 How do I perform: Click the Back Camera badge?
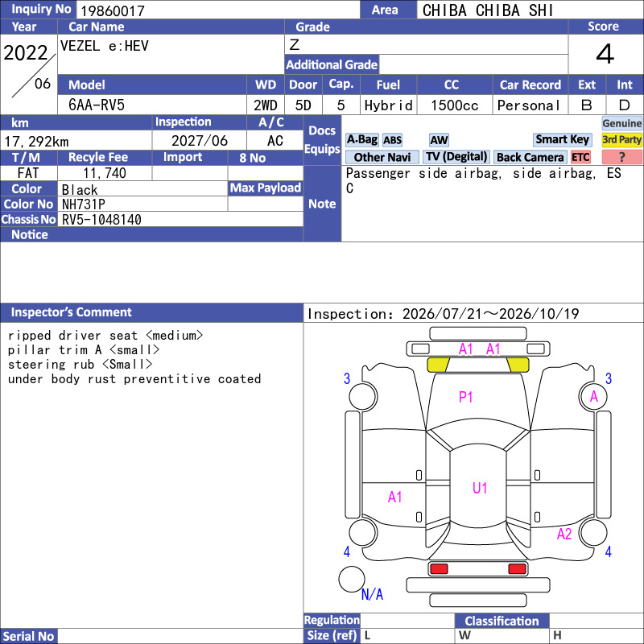point(530,157)
